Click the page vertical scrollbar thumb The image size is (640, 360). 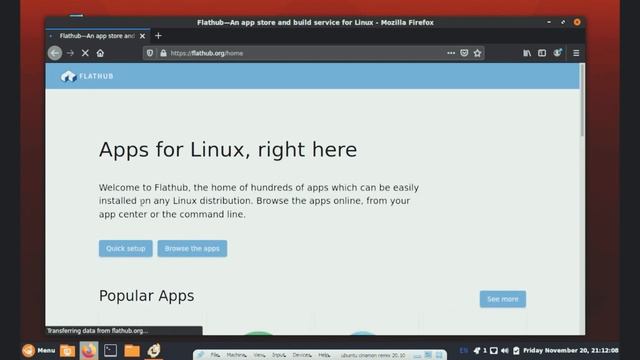pyautogui.click(x=582, y=100)
